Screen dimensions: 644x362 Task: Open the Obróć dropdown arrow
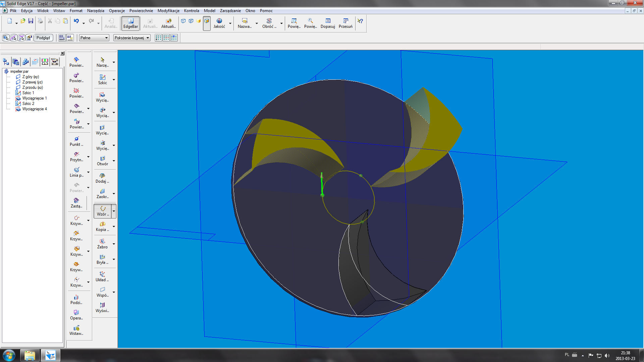[281, 23]
